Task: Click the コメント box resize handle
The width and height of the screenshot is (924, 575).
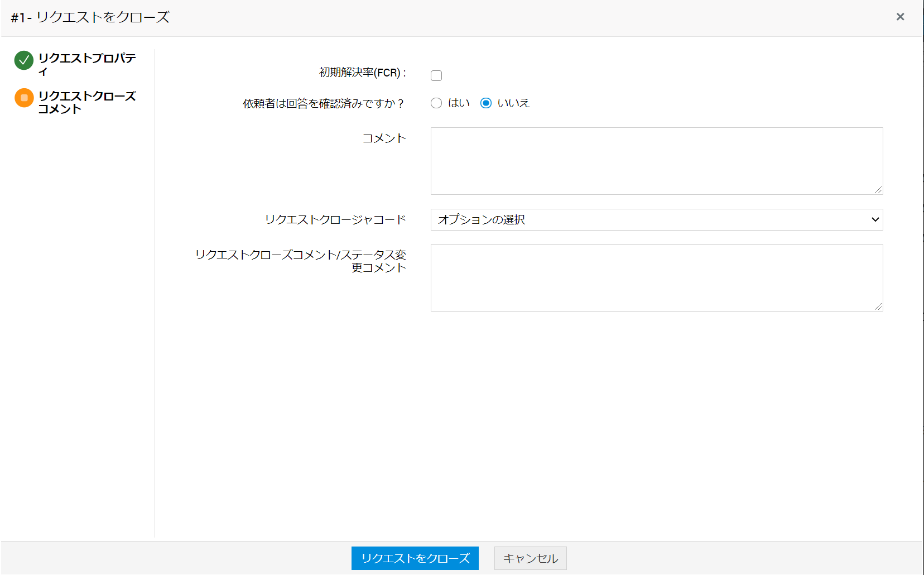Action: pyautogui.click(x=878, y=190)
